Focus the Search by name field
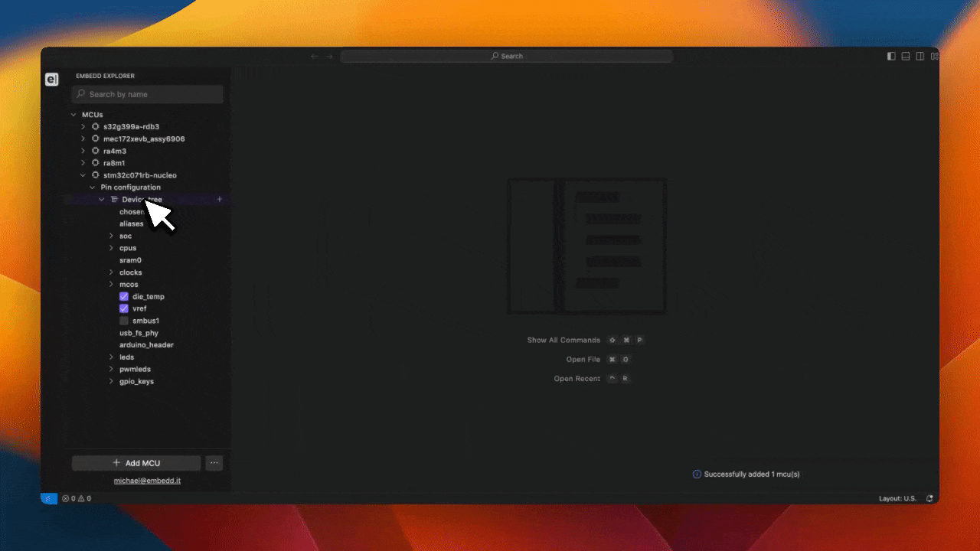 point(148,94)
